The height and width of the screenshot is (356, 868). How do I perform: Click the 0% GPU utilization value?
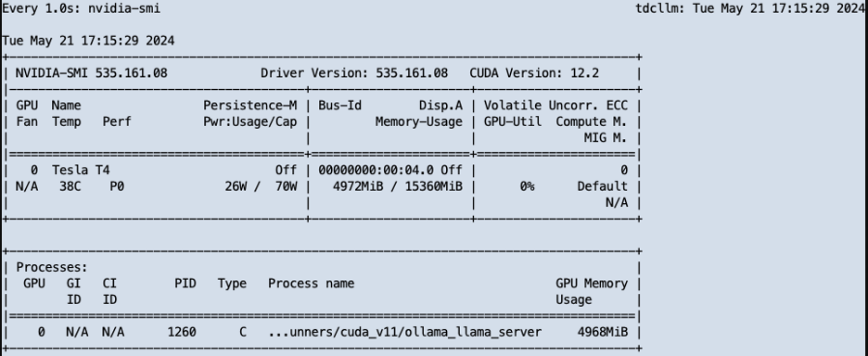point(527,186)
